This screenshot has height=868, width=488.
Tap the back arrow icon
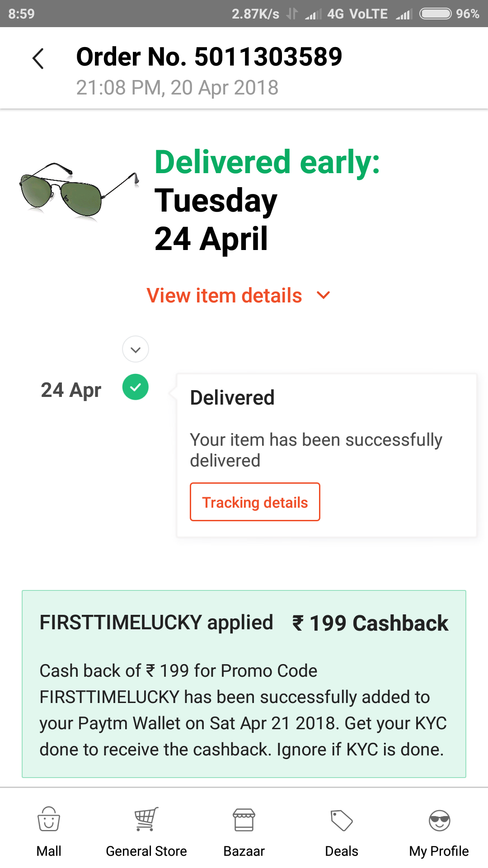click(38, 59)
